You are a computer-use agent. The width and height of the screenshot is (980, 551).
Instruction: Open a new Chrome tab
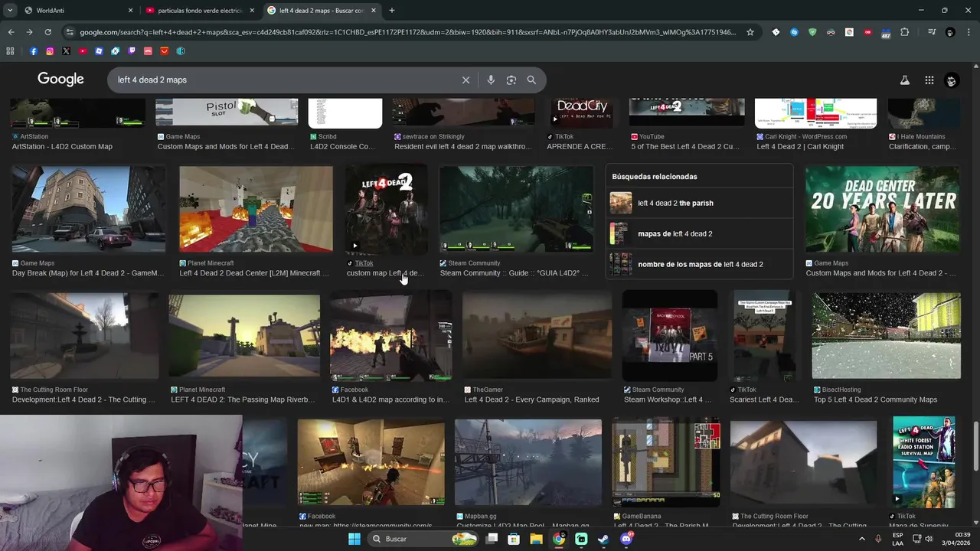pyautogui.click(x=392, y=11)
